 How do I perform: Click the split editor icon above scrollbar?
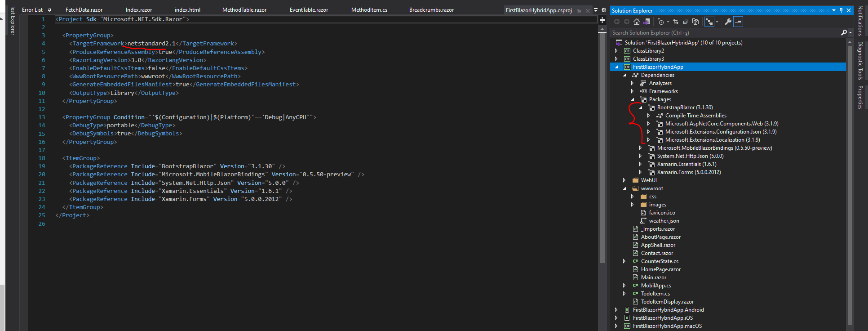(602, 20)
